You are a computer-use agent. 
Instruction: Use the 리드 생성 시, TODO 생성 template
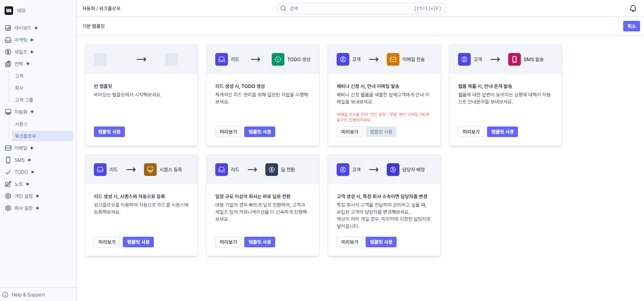[260, 132]
